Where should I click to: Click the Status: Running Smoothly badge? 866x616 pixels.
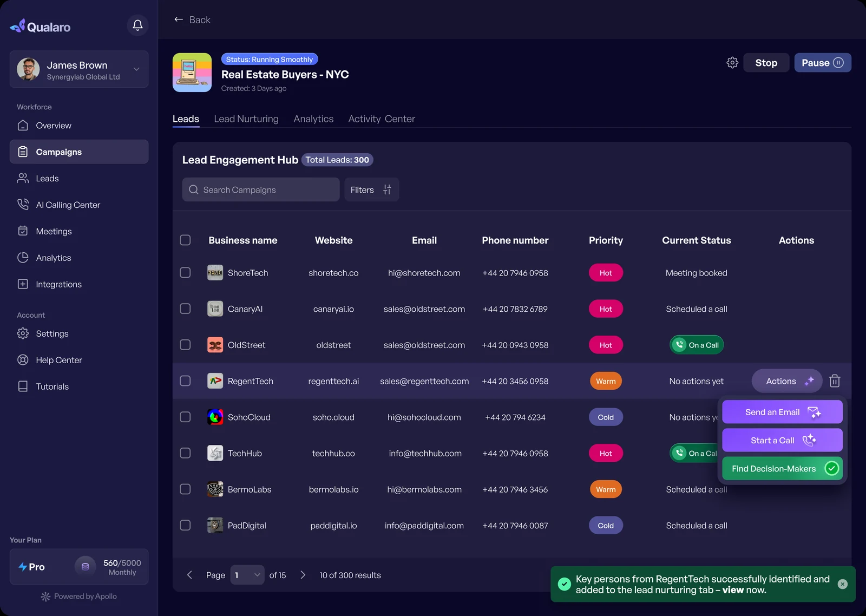pyautogui.click(x=270, y=60)
